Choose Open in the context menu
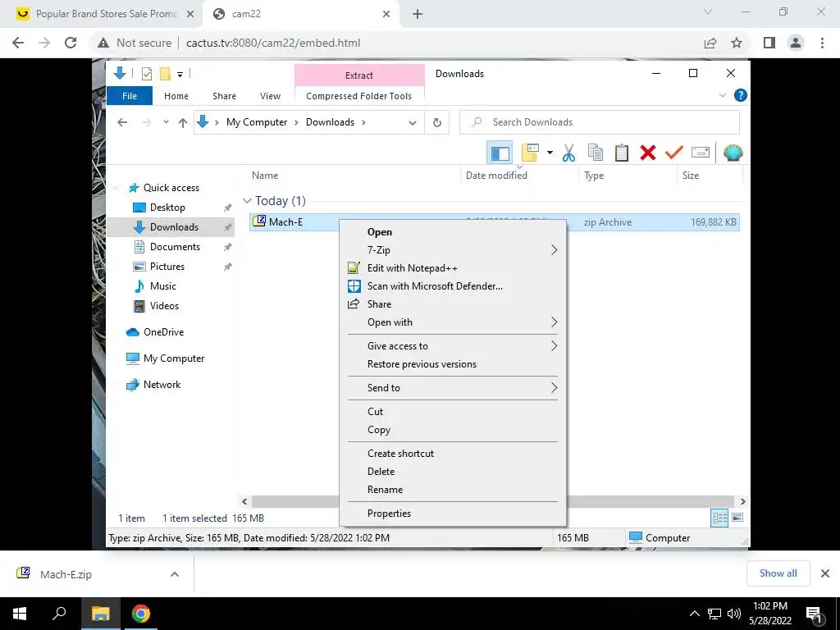Viewport: 840px width, 630px height. (453, 232)
